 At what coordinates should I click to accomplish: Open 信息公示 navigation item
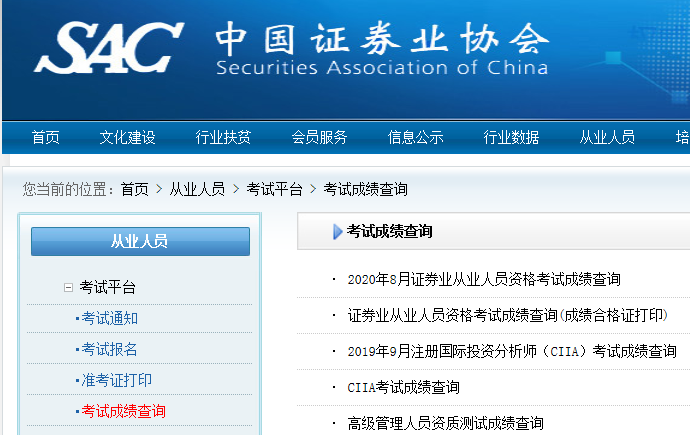[x=415, y=138]
